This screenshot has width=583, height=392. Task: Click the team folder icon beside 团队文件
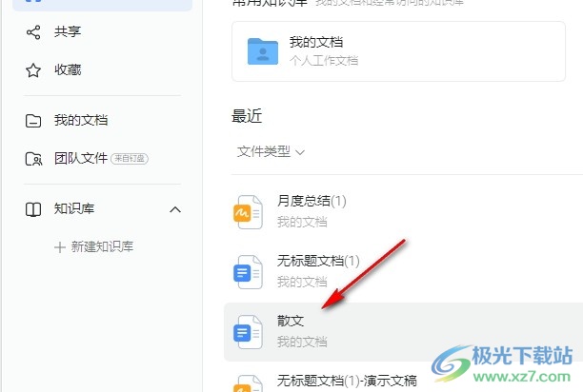33,159
